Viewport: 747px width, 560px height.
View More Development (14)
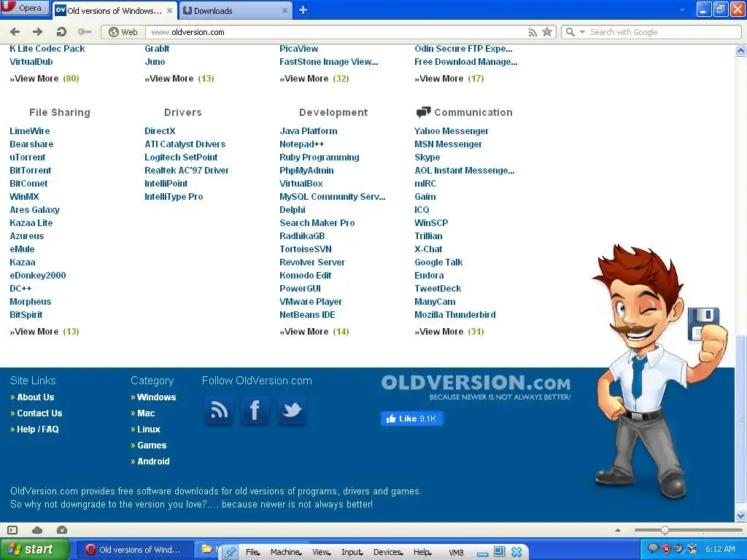click(x=314, y=332)
